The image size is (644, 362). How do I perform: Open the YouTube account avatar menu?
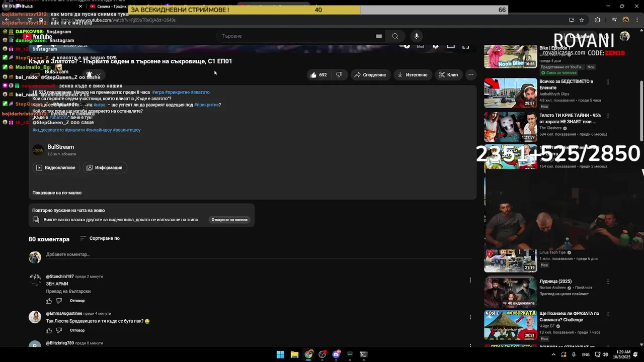(x=624, y=36)
